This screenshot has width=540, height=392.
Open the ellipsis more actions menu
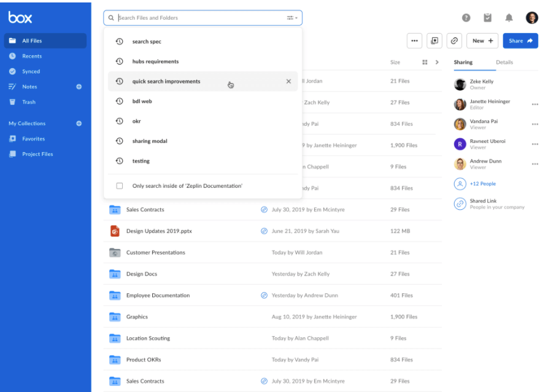click(x=415, y=40)
